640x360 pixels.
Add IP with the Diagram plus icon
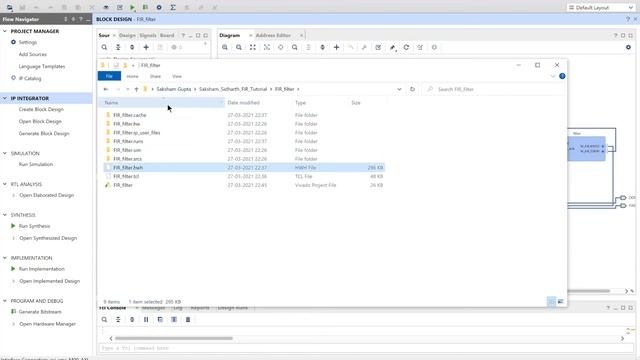tap(336, 47)
